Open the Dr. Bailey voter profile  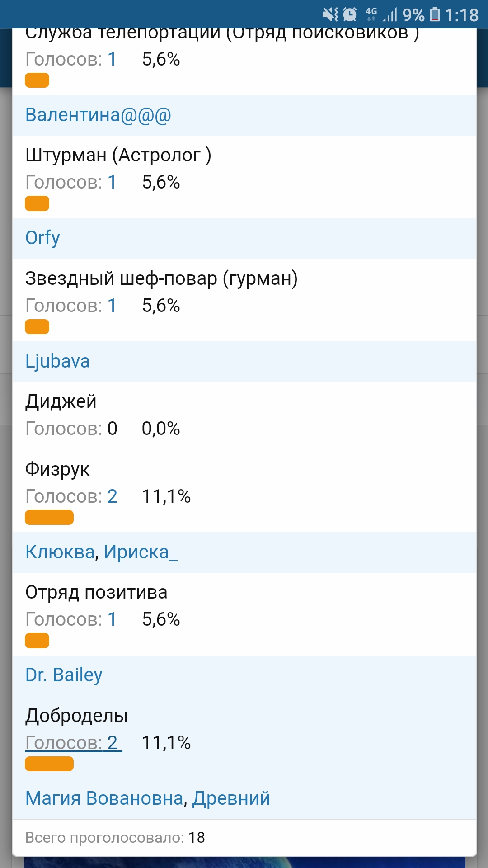[x=64, y=675]
